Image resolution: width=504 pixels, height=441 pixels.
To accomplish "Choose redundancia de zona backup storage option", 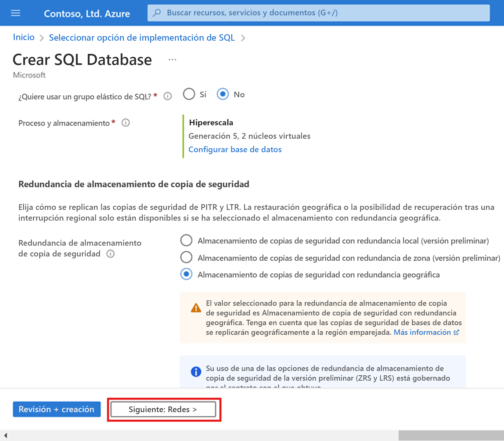I will [x=186, y=257].
